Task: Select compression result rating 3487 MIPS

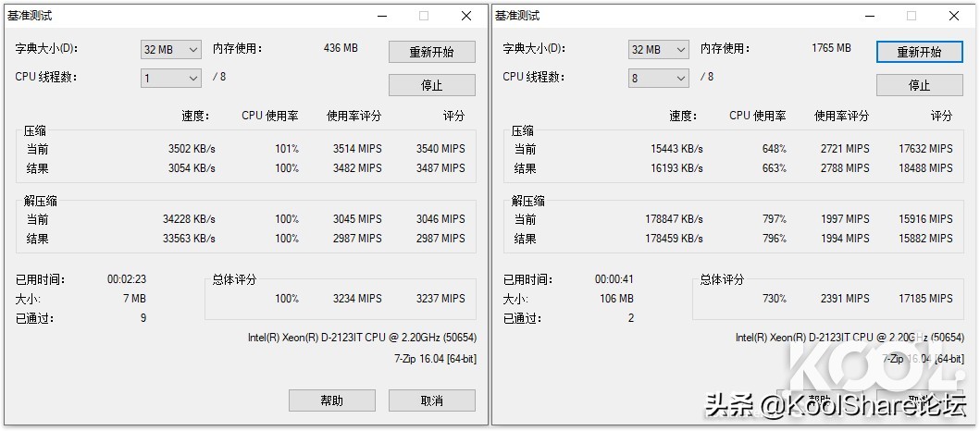Action: coord(440,168)
